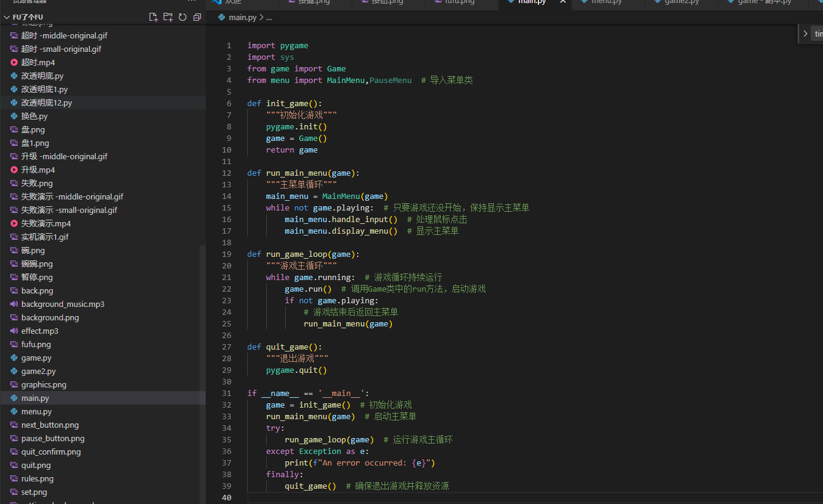823x504 pixels.
Task: Open the set.png image
Action: 103,492
